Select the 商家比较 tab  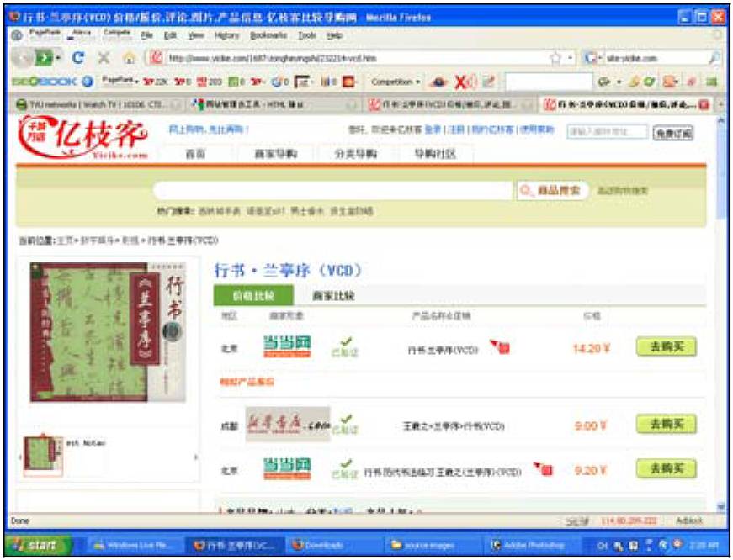333,296
